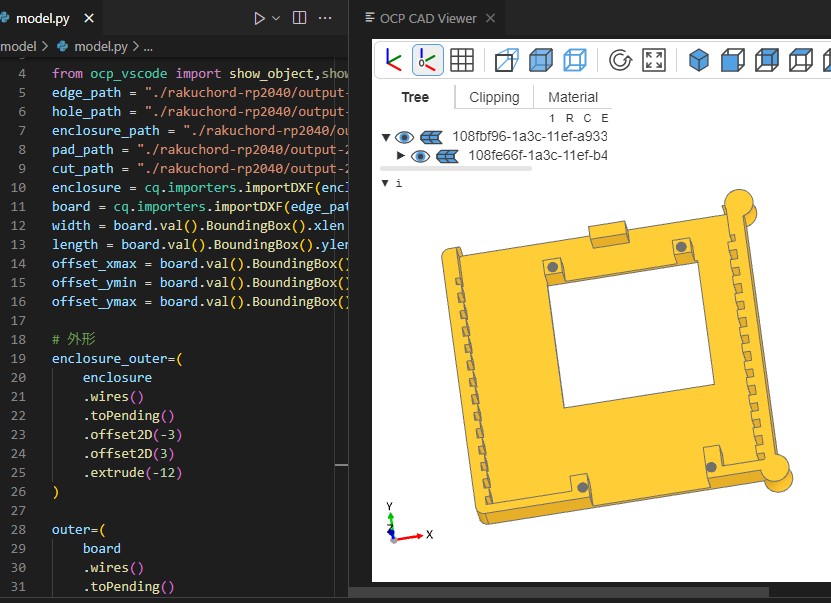
Task: Fit view with resize arrows icon
Action: 654,60
